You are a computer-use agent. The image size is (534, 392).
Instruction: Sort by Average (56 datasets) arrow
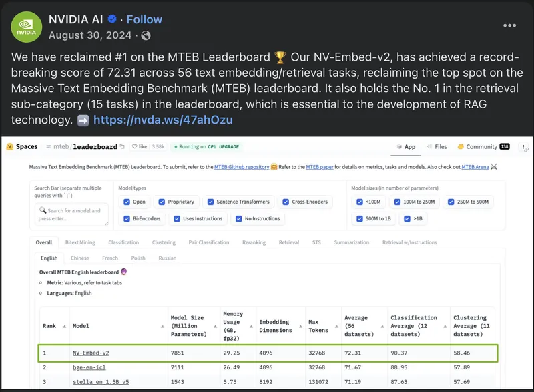[382, 327]
